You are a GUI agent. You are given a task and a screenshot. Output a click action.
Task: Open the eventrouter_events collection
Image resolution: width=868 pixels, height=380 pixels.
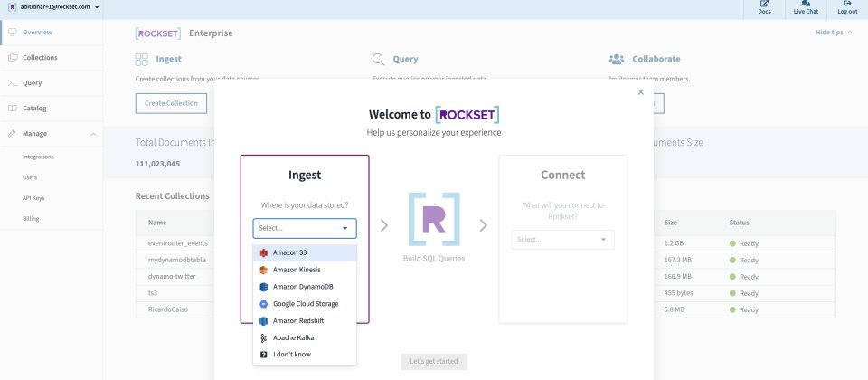pos(178,243)
